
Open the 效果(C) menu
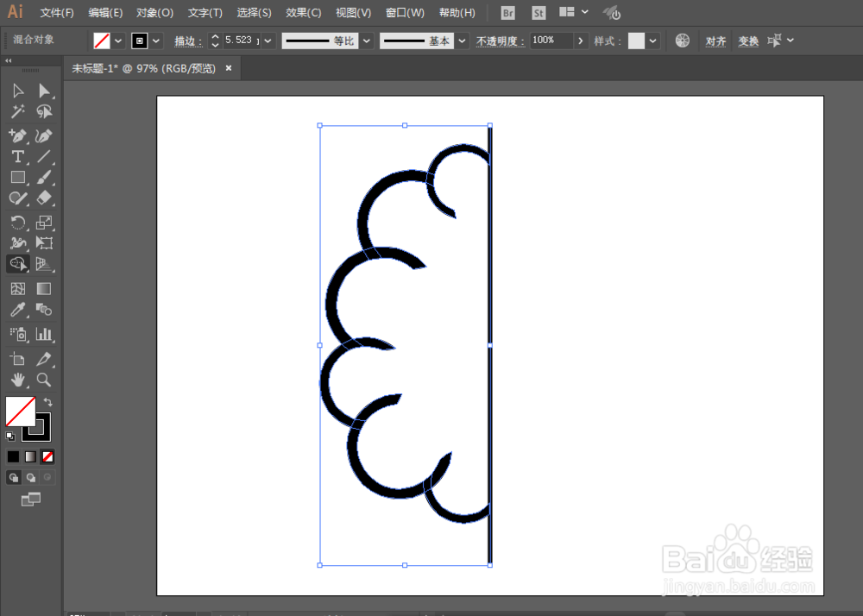[x=304, y=12]
